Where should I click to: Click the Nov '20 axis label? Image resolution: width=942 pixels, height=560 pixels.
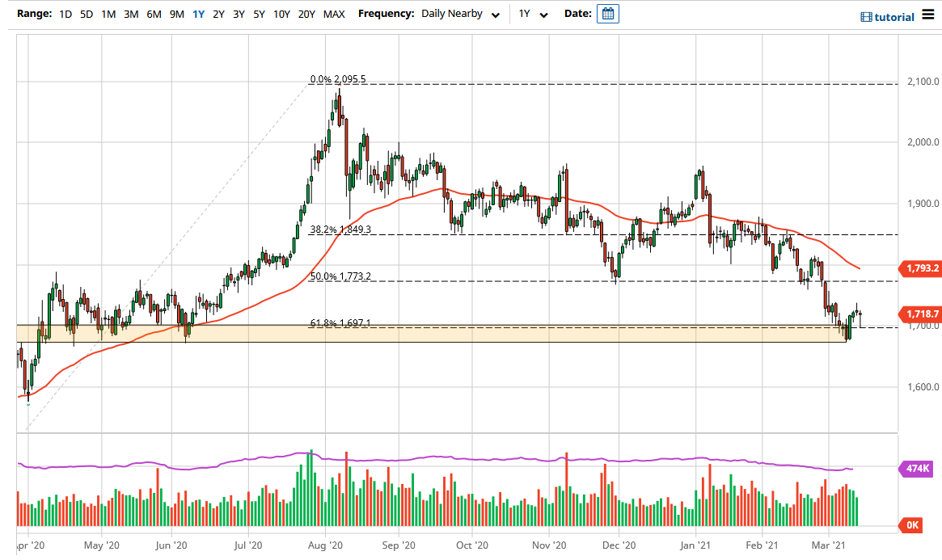(549, 545)
